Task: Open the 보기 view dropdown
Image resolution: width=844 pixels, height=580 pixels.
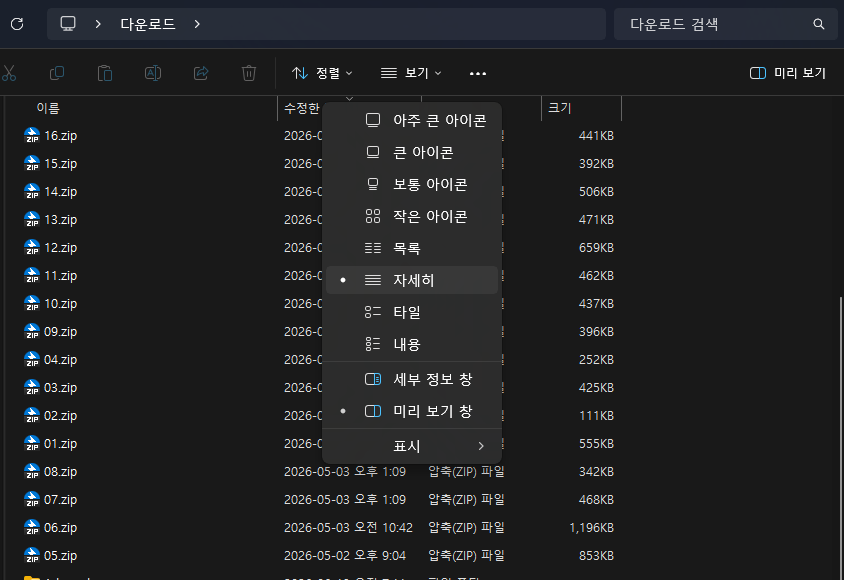Action: pyautogui.click(x=411, y=73)
